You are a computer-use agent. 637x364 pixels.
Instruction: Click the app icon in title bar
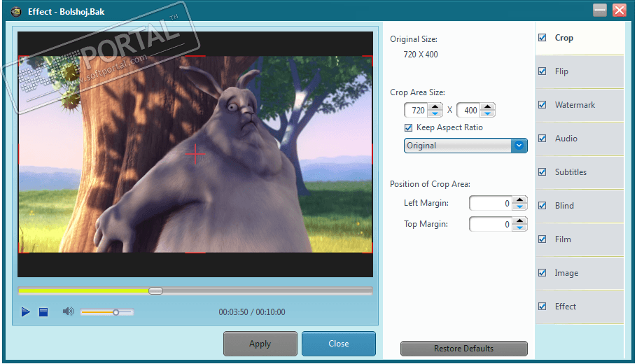(16, 12)
